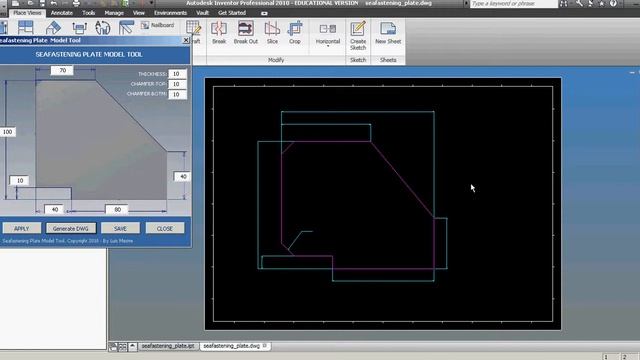This screenshot has height=360, width=640.
Task: Open the Environments ribbon tab
Action: (x=170, y=13)
